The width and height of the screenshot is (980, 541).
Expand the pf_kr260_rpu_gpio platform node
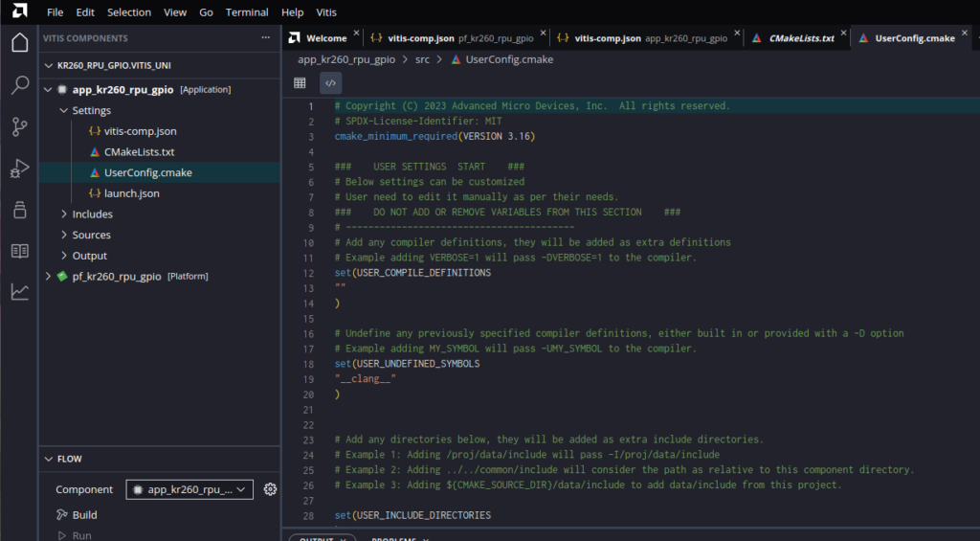click(x=48, y=276)
